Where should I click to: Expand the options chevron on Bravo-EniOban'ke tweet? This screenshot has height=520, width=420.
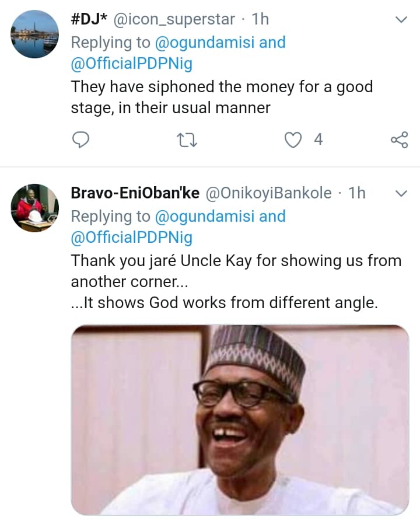coord(401,193)
